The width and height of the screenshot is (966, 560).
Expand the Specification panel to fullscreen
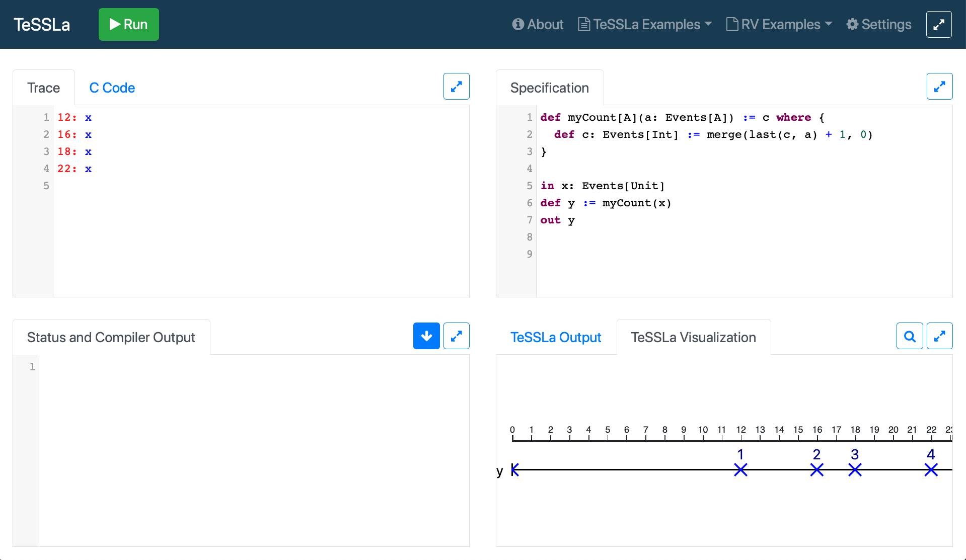pos(939,87)
